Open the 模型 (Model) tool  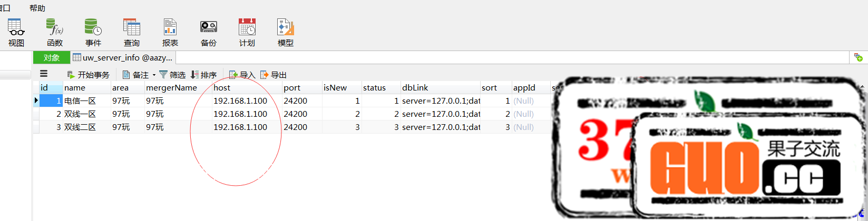[x=286, y=33]
